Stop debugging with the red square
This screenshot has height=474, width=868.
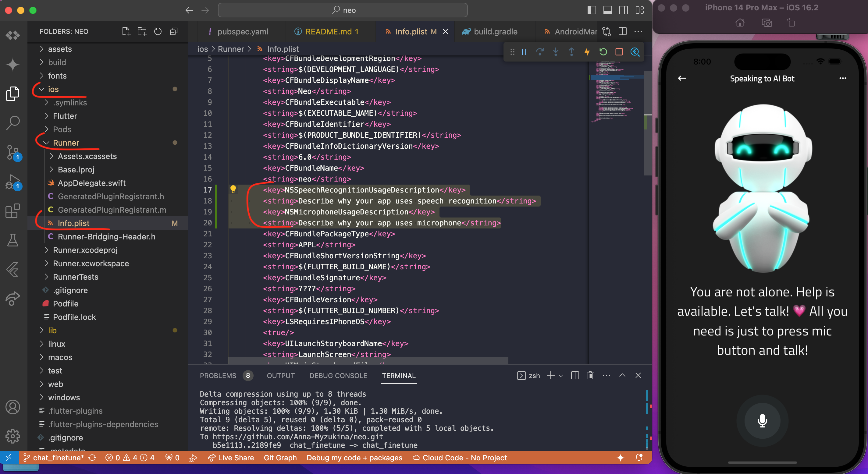click(x=619, y=52)
